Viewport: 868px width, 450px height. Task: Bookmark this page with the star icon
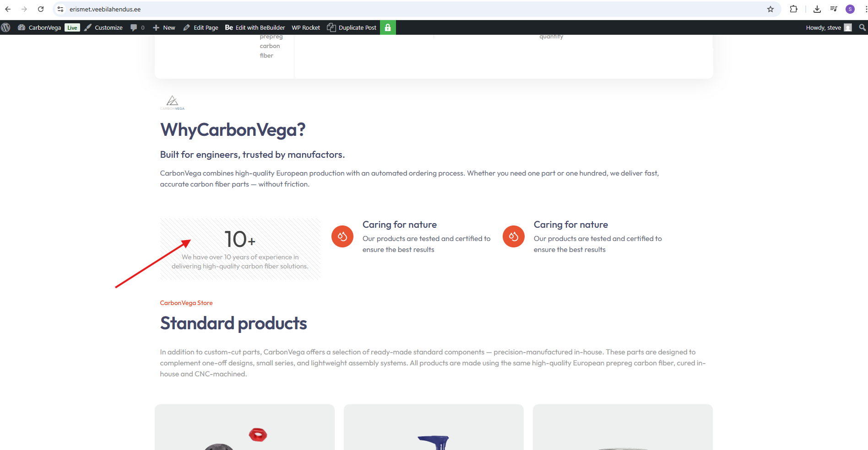coord(770,9)
